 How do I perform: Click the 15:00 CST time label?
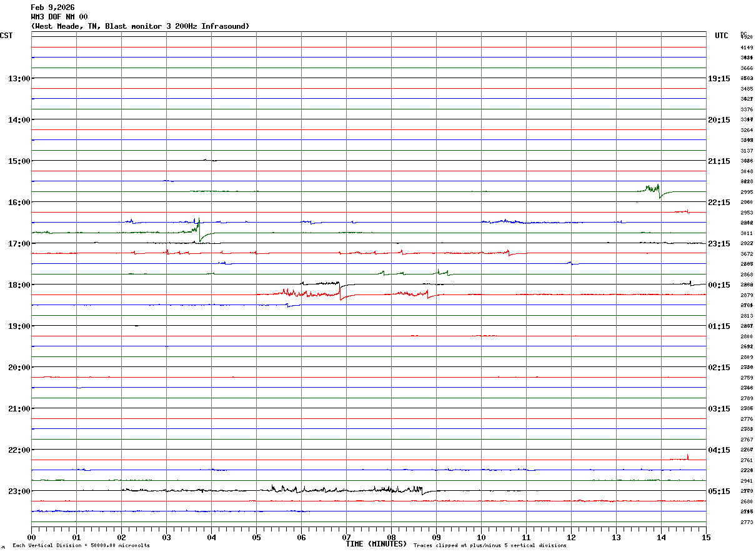[19, 161]
